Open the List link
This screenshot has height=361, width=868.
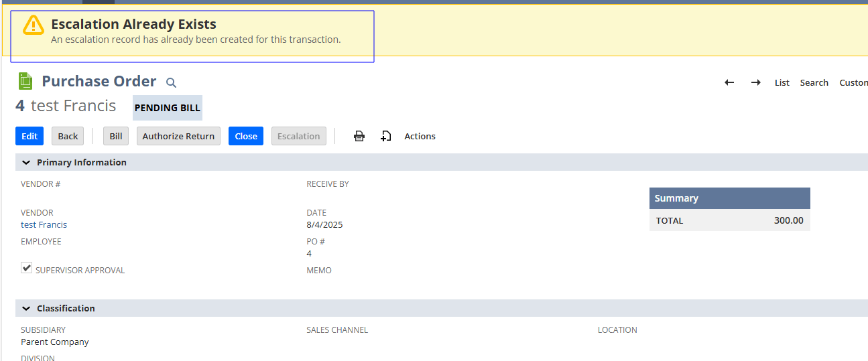click(782, 82)
